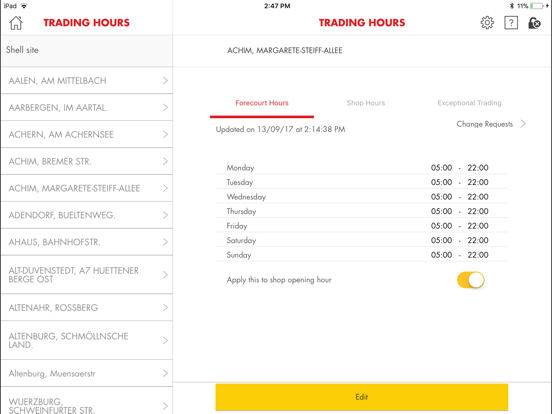The image size is (552, 414).
Task: Tap the Bluetooth status icon
Action: pyautogui.click(x=512, y=6)
